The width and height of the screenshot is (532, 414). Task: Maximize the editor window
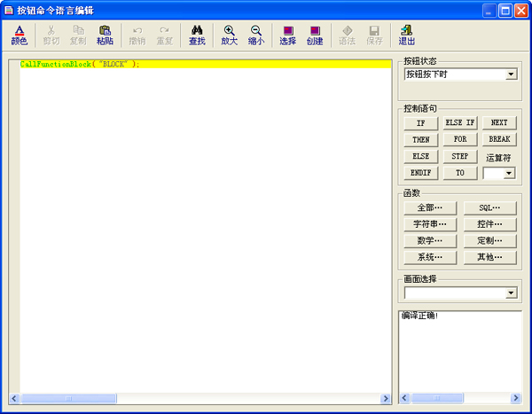pyautogui.click(x=505, y=11)
